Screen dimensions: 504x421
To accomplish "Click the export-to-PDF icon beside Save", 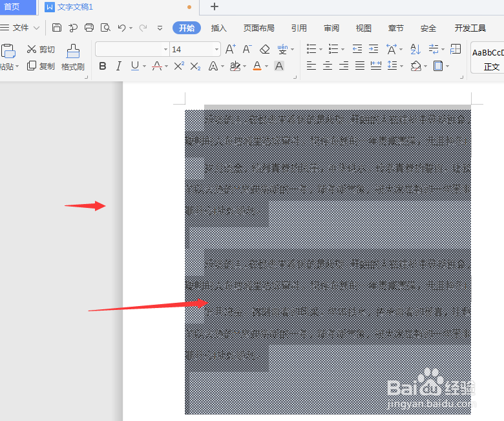I will pos(73,28).
